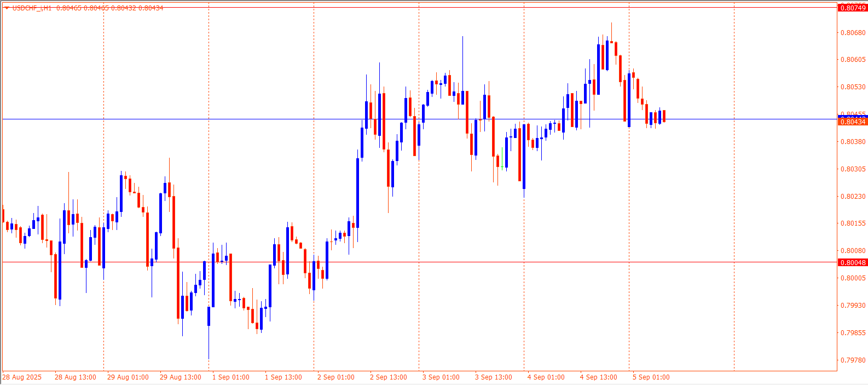868x385 pixels.
Task: Click 0.79780 on the price scale
Action: coord(853,360)
